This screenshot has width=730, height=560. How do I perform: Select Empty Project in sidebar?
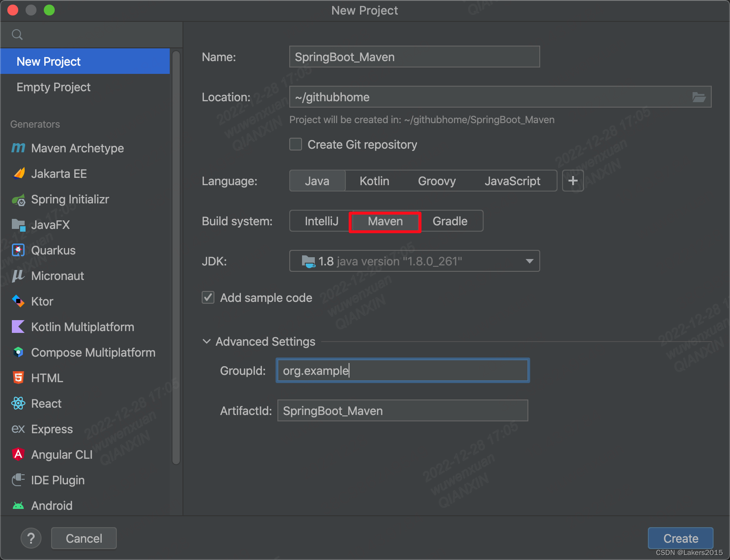tap(53, 87)
